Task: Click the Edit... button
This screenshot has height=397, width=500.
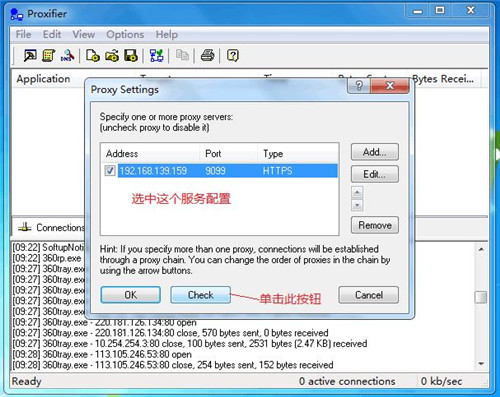Action: (375, 174)
